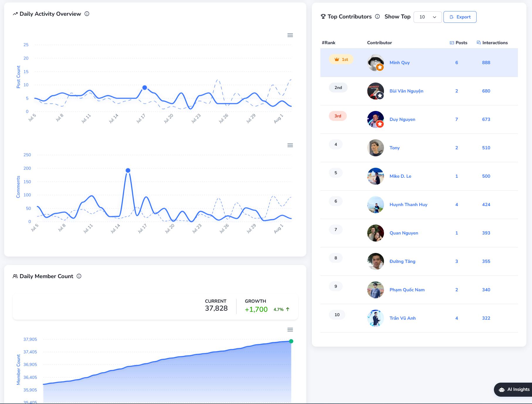
Task: Open Phạm Quốc Nam's profile link
Action: [407, 290]
